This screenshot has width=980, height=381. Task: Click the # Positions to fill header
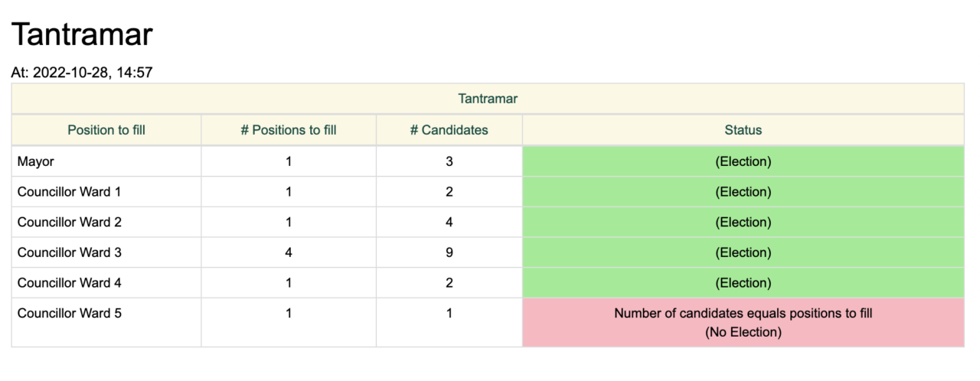tap(289, 130)
